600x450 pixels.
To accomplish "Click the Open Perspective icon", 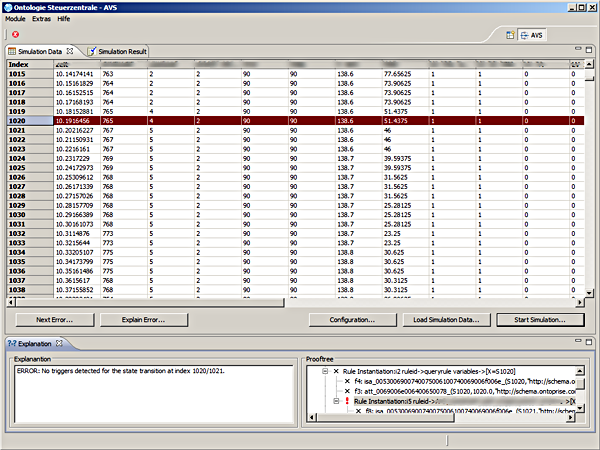I will coord(510,36).
